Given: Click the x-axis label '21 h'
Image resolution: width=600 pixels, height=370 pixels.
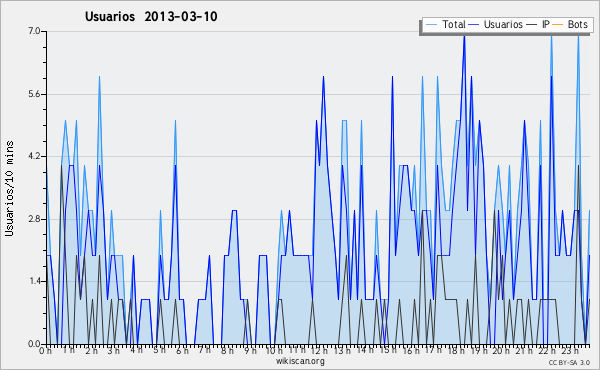Looking at the screenshot, I should tap(523, 350).
